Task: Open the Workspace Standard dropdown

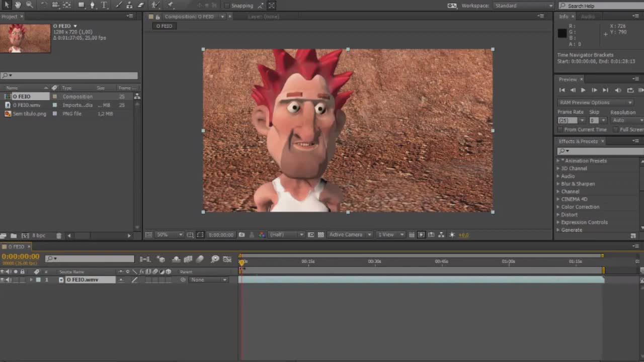Action: [x=523, y=6]
